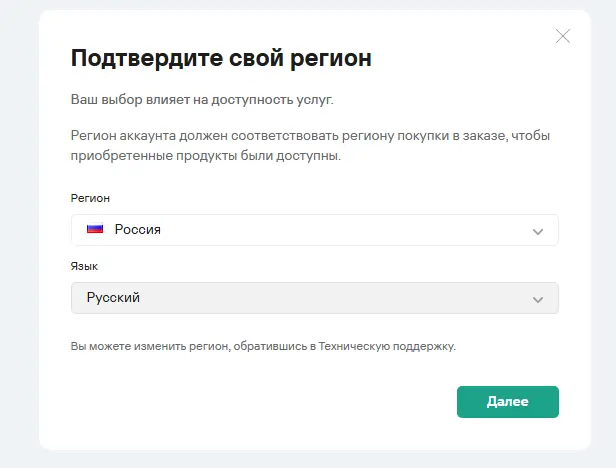Open the Язык selection field
616x468 pixels.
click(315, 298)
